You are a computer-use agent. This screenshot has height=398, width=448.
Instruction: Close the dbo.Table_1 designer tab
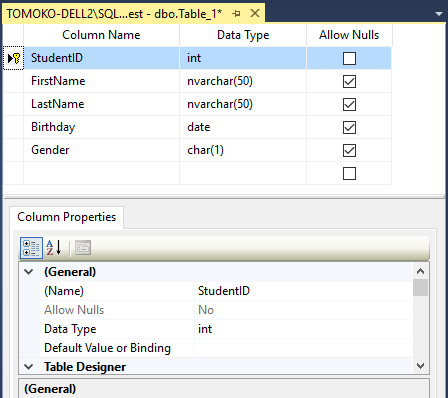[255, 13]
